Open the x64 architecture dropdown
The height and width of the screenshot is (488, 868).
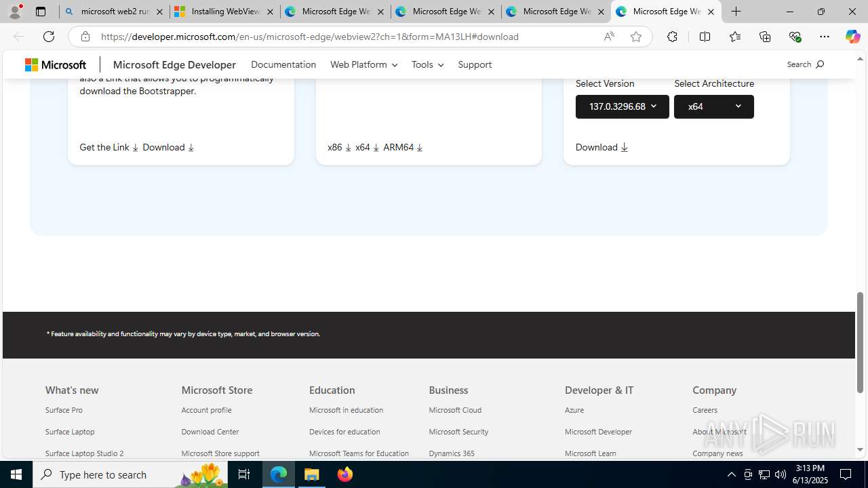pyautogui.click(x=714, y=106)
